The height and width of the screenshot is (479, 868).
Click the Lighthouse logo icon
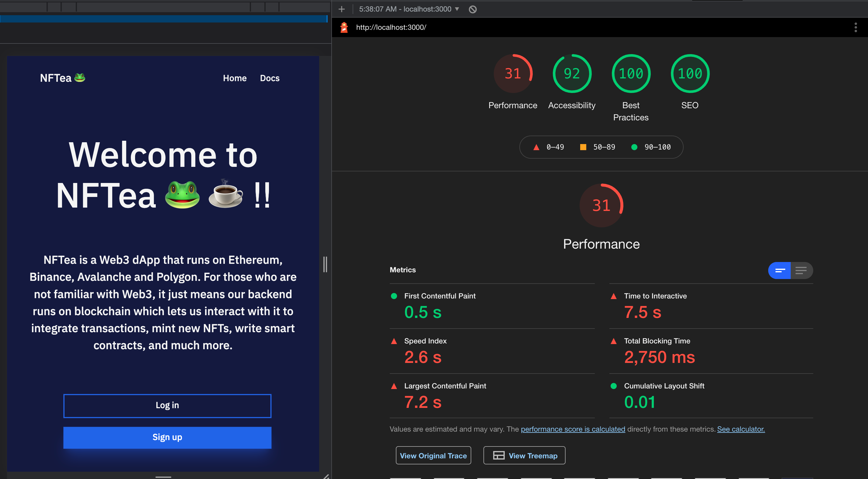(344, 27)
